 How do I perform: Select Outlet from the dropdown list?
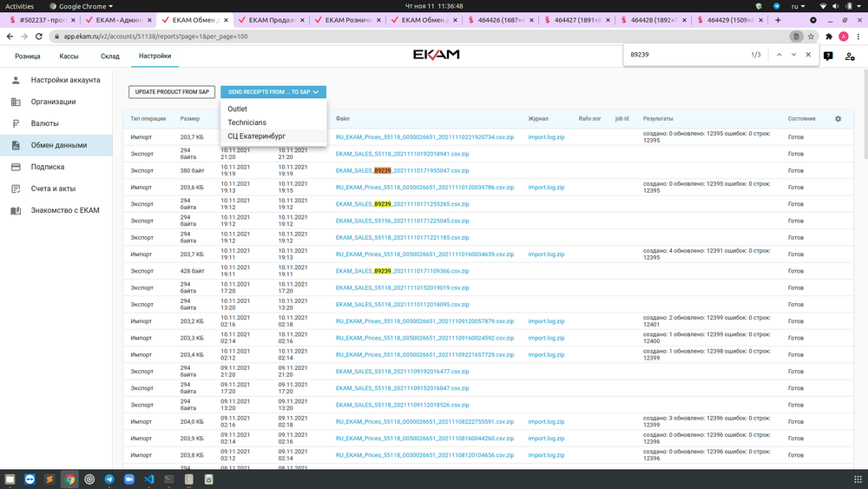[x=238, y=109]
